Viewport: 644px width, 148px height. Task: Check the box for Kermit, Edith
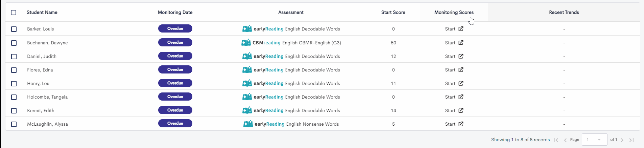(14, 111)
